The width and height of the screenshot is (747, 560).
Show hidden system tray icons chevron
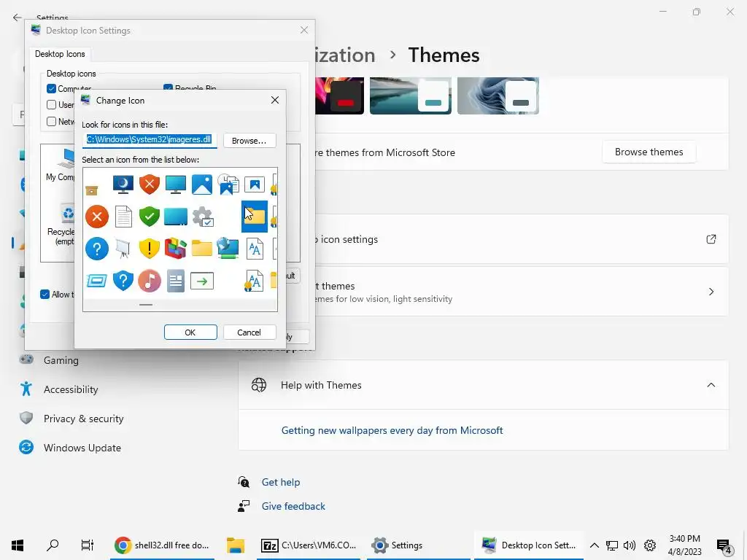point(594,545)
